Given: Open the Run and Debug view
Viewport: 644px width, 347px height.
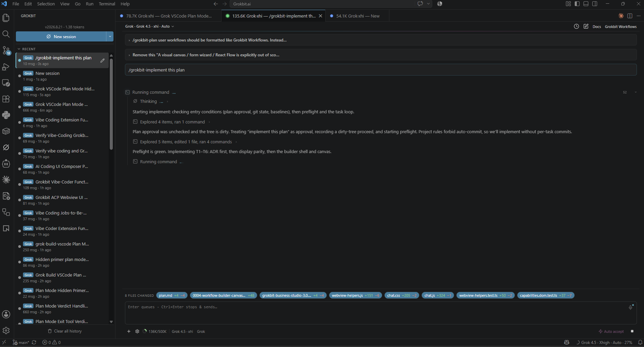Looking at the screenshot, I should click(6, 67).
